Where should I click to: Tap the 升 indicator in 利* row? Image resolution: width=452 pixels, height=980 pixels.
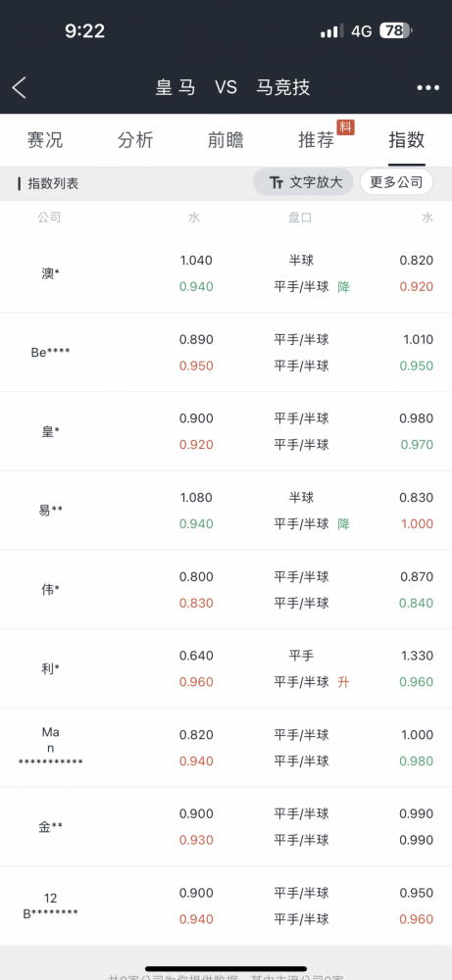(x=343, y=682)
